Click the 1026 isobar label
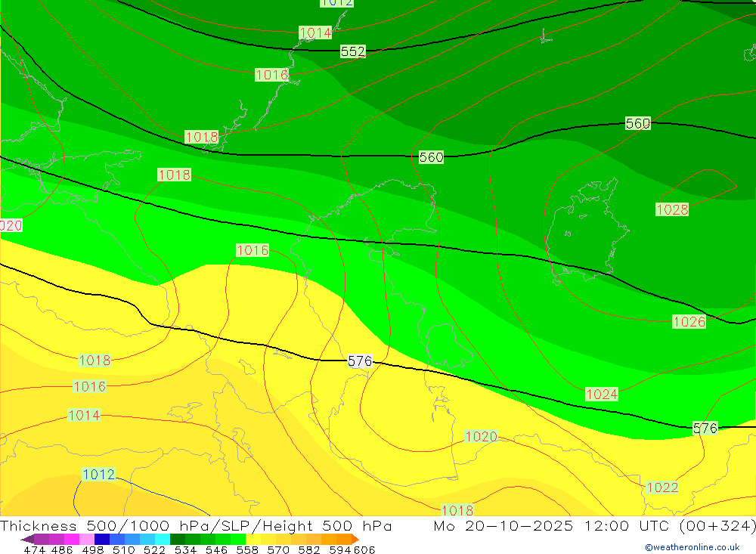756x554 pixels. pos(689,322)
